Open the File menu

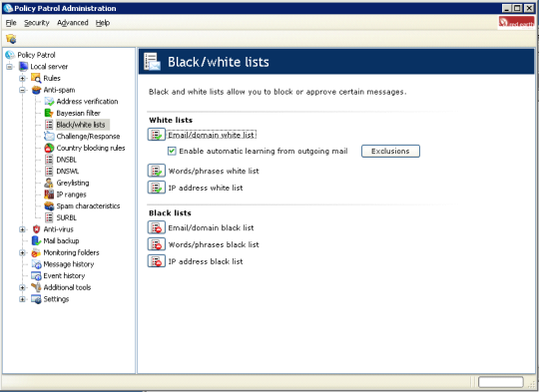[x=11, y=23]
